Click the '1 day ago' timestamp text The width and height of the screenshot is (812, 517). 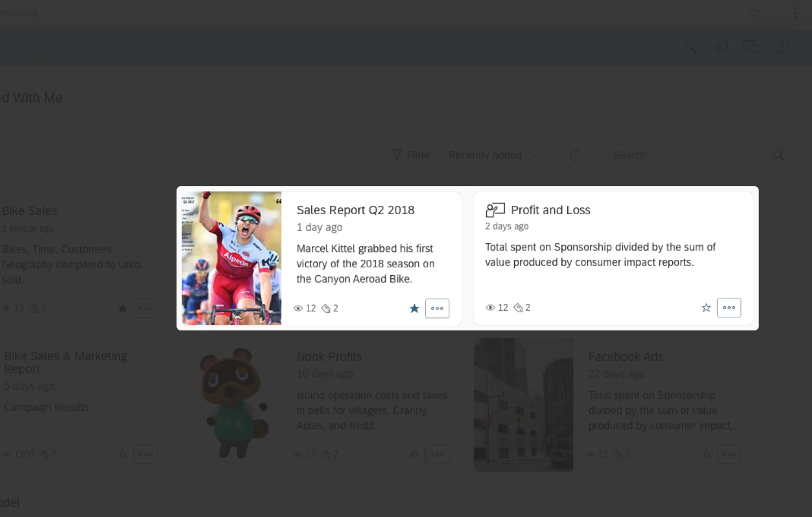tap(320, 227)
